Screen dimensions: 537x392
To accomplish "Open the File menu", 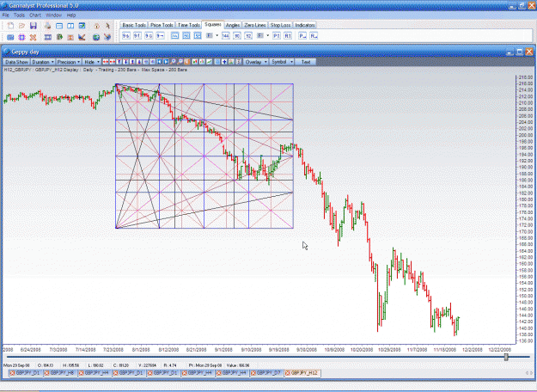I will [x=5, y=15].
